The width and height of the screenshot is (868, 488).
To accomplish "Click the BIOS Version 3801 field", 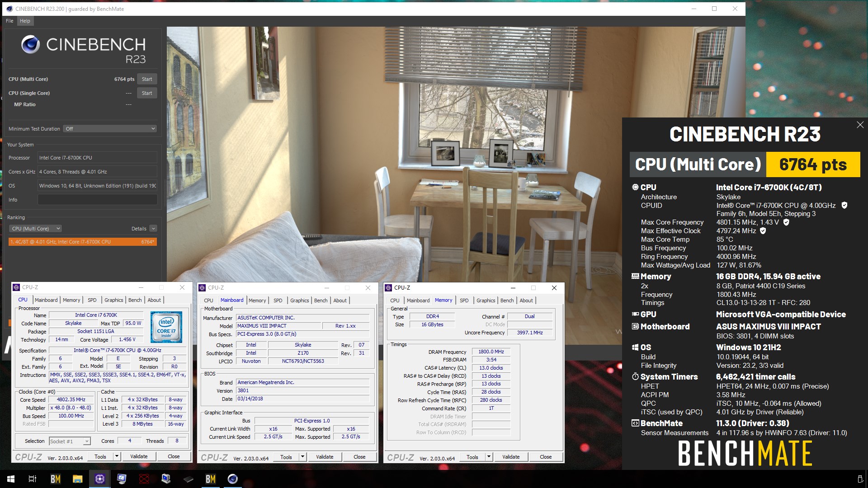I will (303, 391).
